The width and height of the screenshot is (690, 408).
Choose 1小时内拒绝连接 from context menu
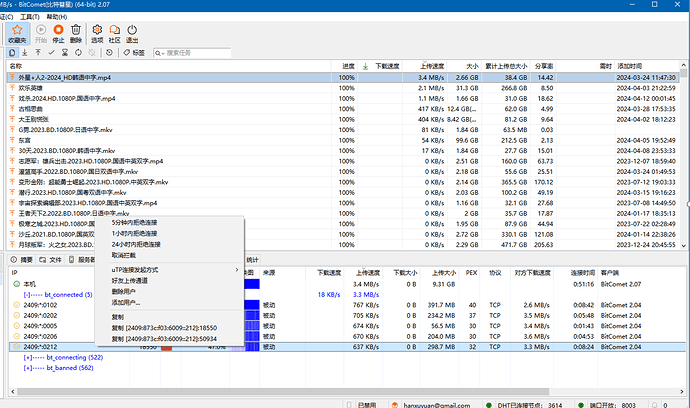coord(134,233)
